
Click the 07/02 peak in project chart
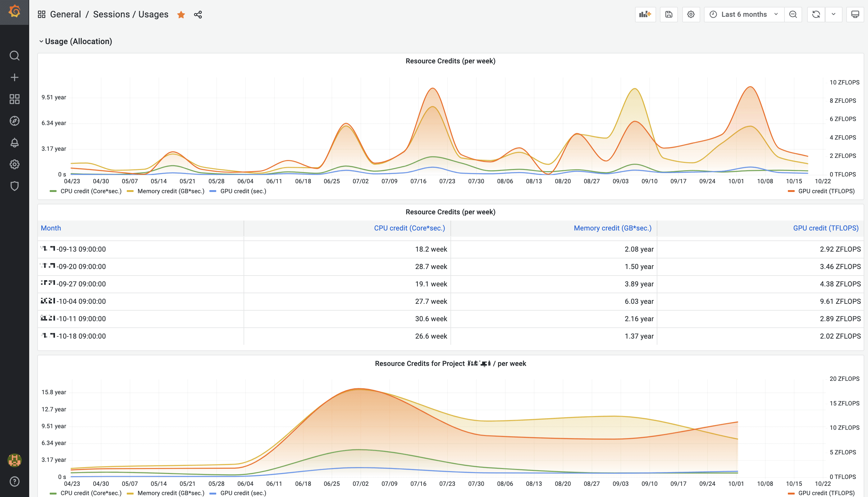coord(359,389)
